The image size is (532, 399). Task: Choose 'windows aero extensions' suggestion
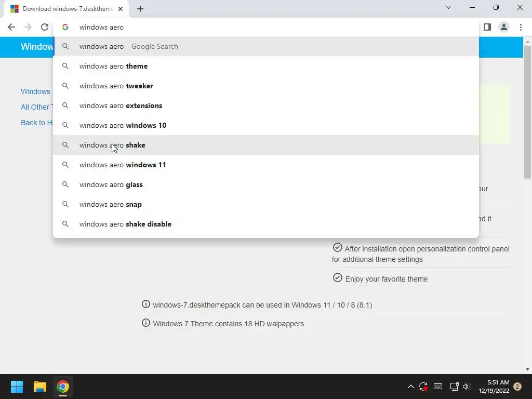tap(266, 105)
